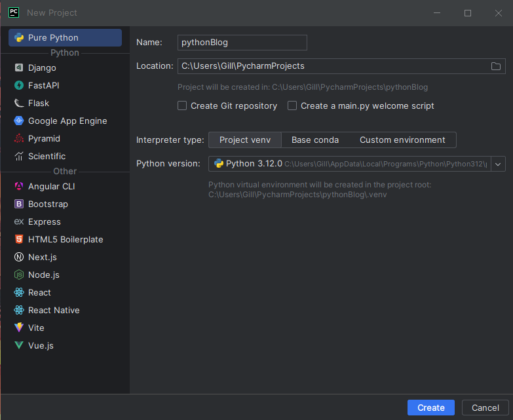Cancel the New Project dialog
Image resolution: width=513 pixels, height=420 pixels.
(485, 408)
